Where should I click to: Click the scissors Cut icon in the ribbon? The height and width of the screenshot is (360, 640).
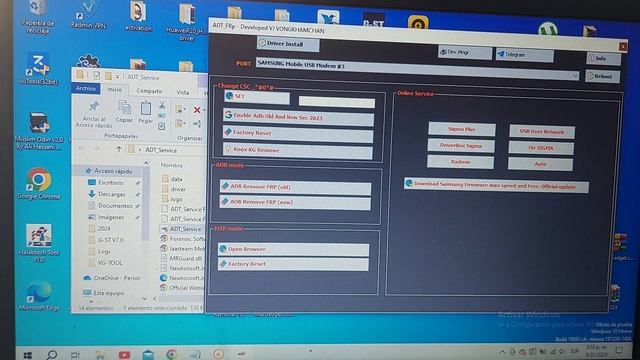[162, 106]
